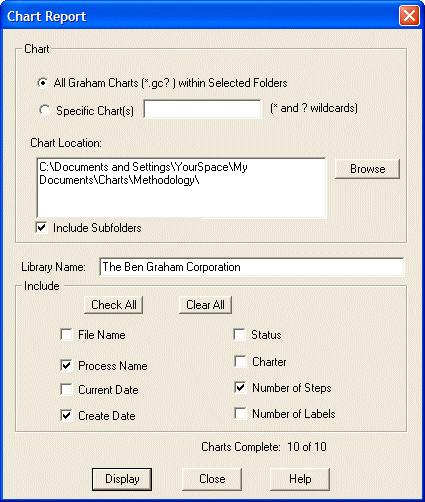
Task: Browse for a chart location folder
Action: click(x=367, y=169)
